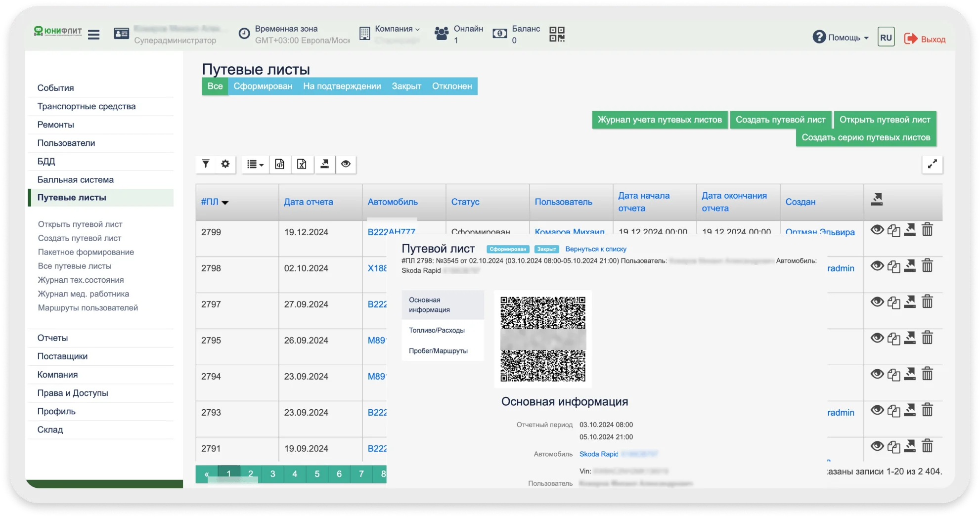980x517 pixels.
Task: Open Skoda Rapid vehicle link
Action: (x=599, y=454)
